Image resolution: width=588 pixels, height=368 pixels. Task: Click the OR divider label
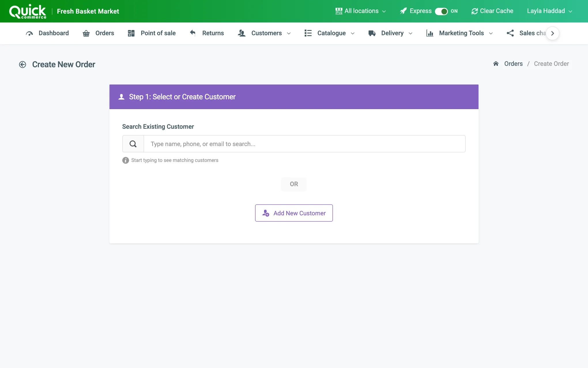[x=294, y=184]
